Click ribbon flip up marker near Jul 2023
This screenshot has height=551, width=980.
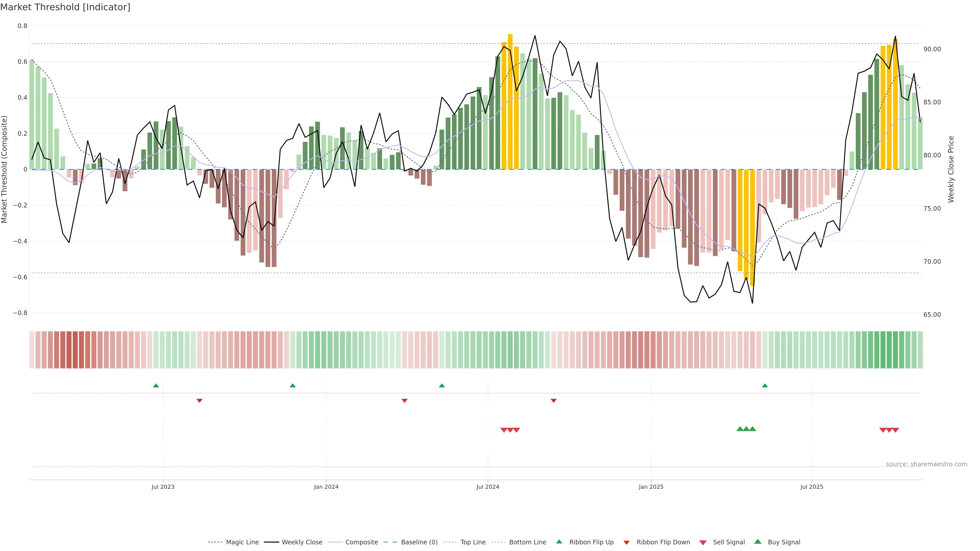click(156, 386)
